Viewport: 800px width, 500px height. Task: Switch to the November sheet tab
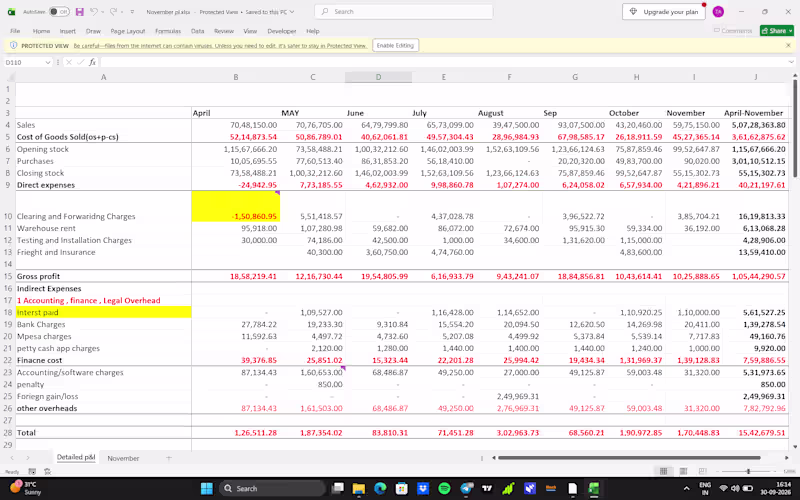123,458
